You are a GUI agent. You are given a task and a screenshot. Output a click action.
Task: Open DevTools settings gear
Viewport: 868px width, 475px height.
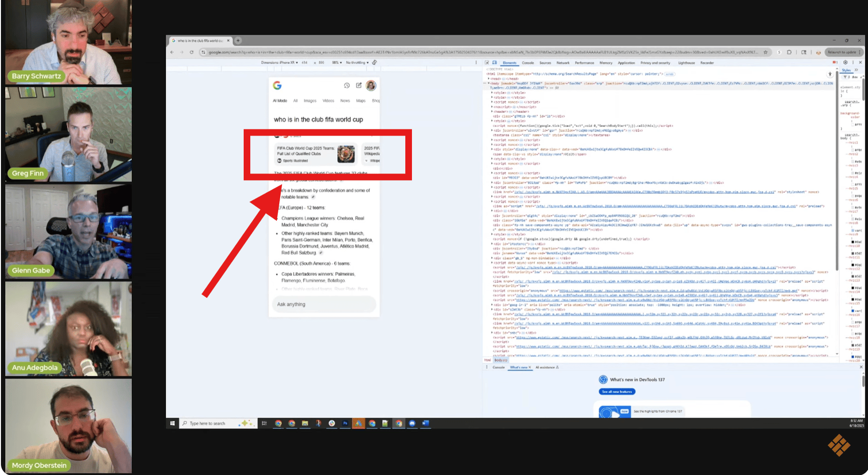coord(845,63)
